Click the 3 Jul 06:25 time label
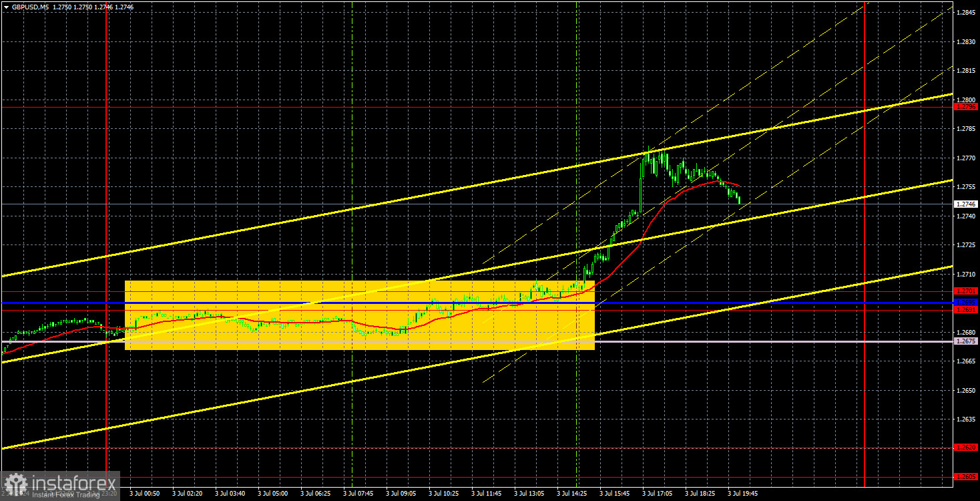This screenshot has height=501, width=980. click(316, 494)
